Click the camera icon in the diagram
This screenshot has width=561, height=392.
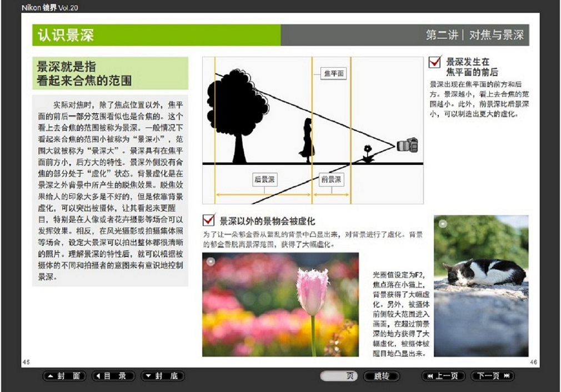[407, 145]
